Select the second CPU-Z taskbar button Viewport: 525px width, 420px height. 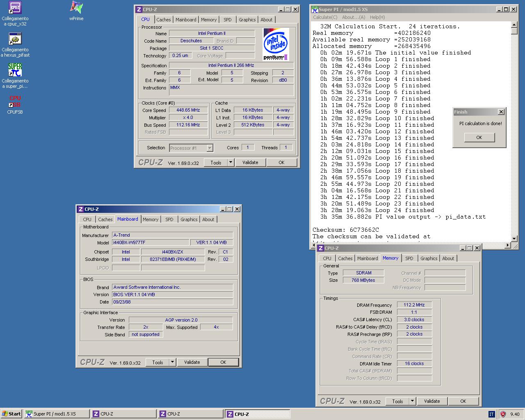coord(191,414)
